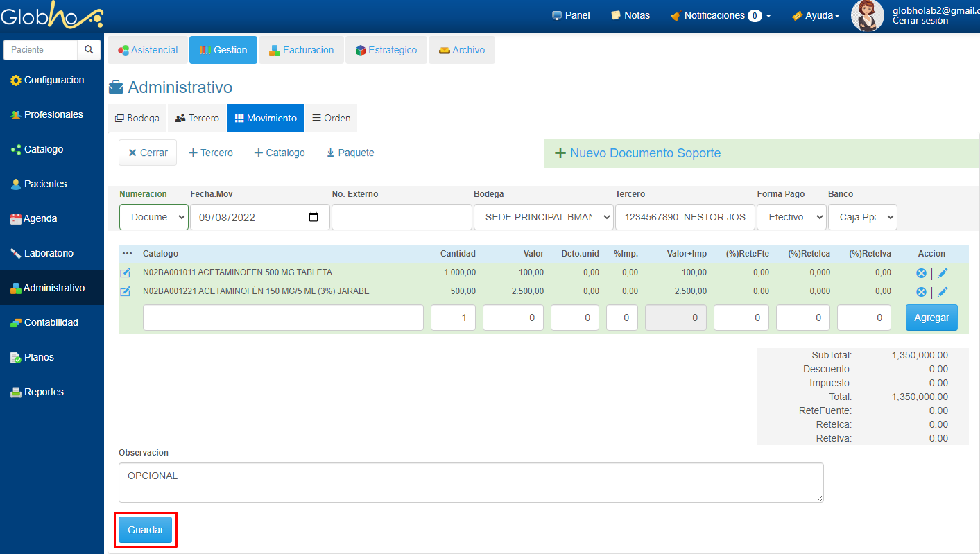
Task: Click the calendar icon in Fecha.Mov field
Action: (x=313, y=217)
